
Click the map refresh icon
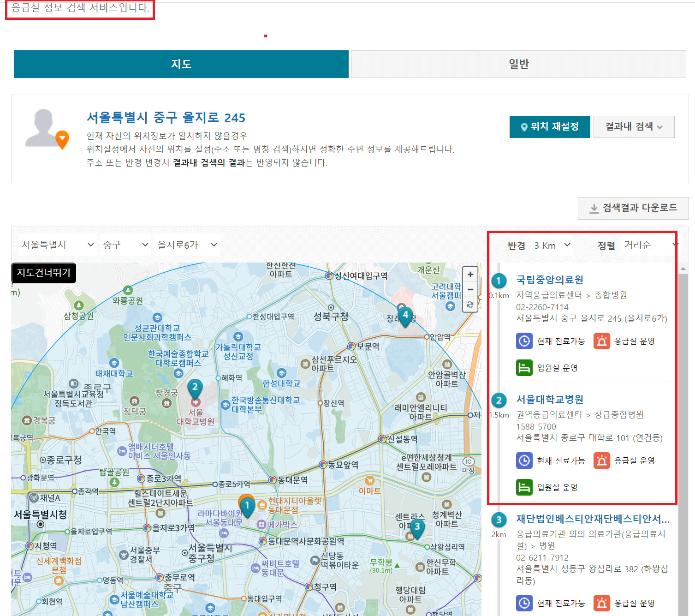(470, 305)
